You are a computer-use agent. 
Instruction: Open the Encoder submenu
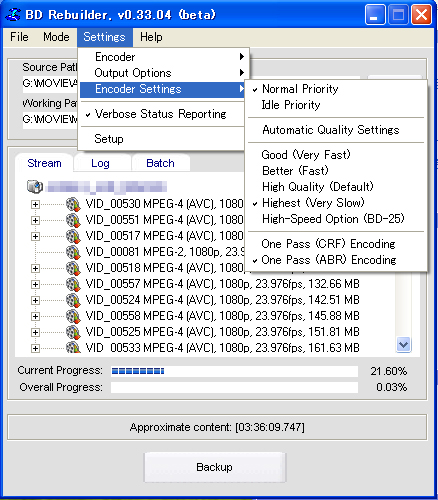pos(162,57)
